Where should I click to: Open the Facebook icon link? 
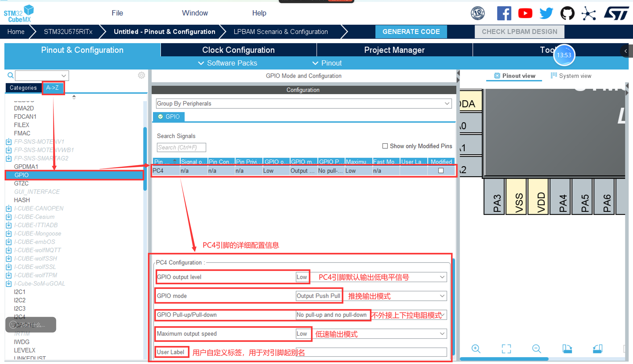[x=504, y=14]
